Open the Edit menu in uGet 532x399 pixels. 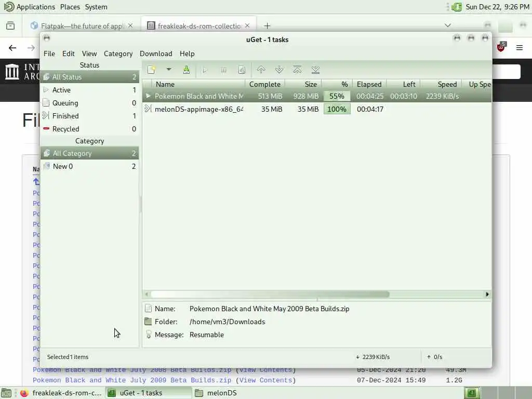point(68,54)
